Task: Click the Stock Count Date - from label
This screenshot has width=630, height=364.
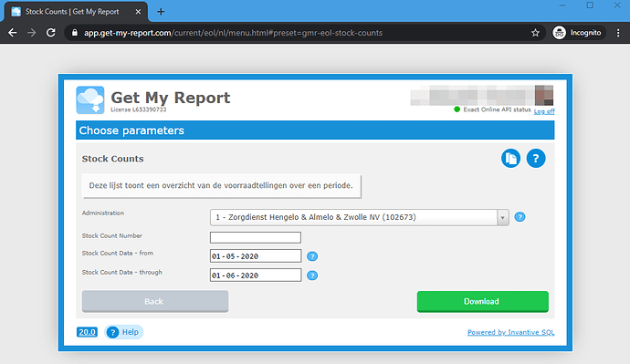Action: (x=117, y=254)
